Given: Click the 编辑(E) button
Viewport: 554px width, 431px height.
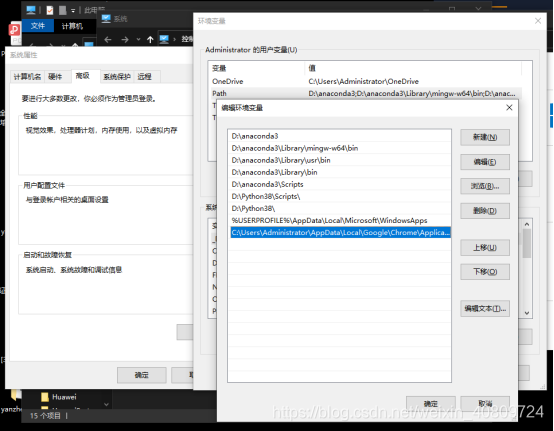Looking at the screenshot, I should point(485,162).
